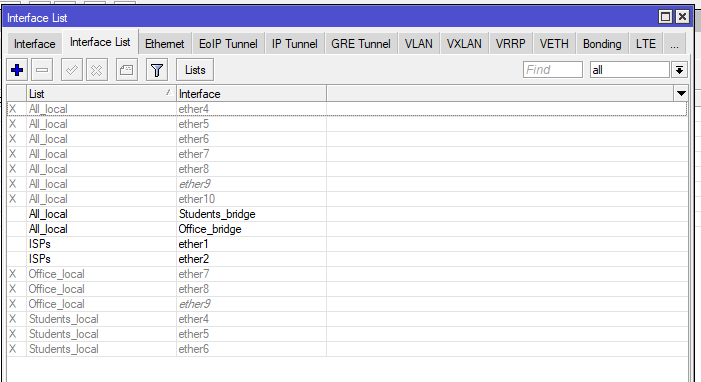This screenshot has height=382, width=701.
Task: Select the Students_local ether6 row
Action: [347, 349]
